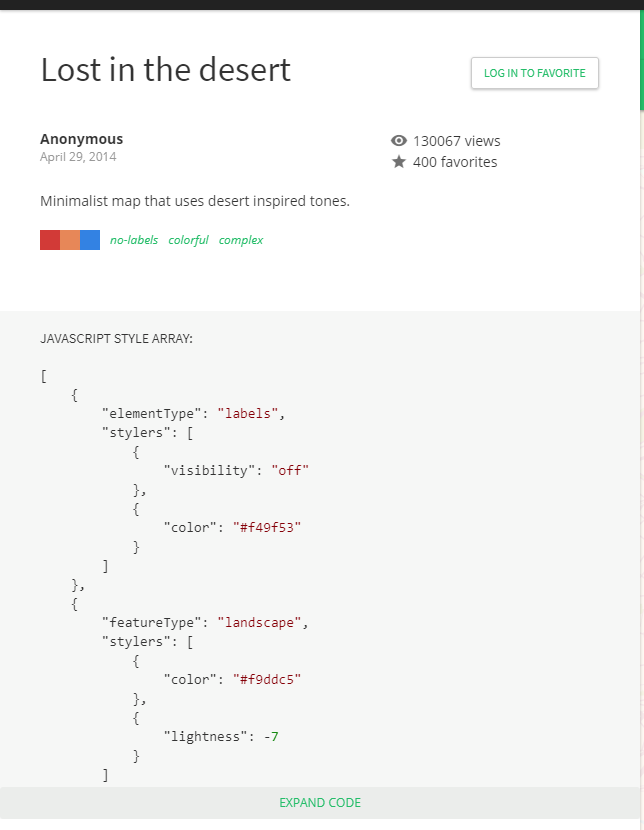
Task: Select the blue color swatch
Action: [x=90, y=240]
